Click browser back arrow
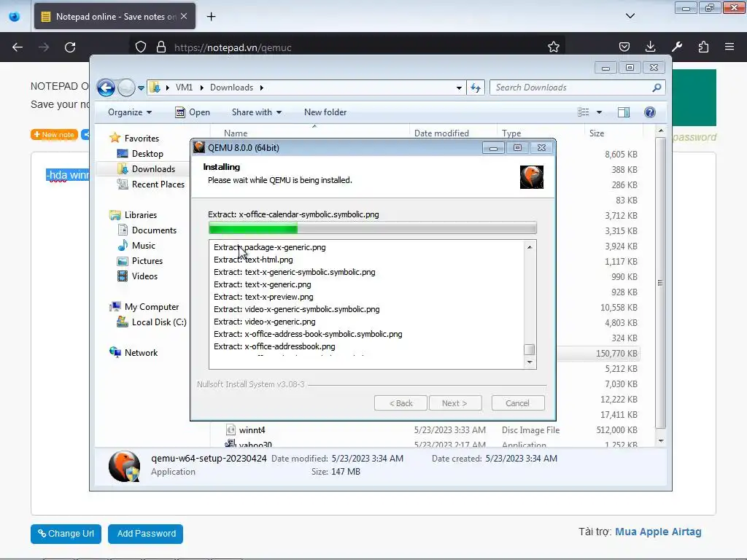The width and height of the screenshot is (747, 560). coord(18,47)
